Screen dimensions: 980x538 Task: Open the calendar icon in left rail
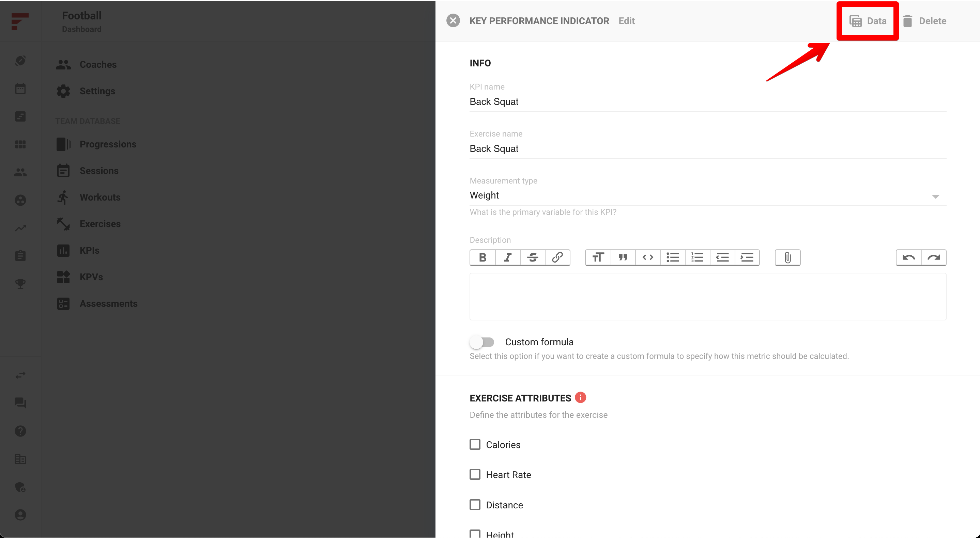[x=20, y=89]
